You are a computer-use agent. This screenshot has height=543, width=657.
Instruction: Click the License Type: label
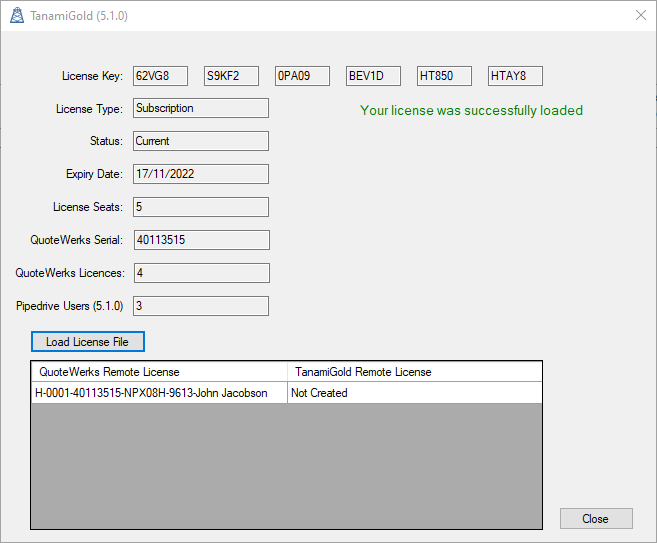(90, 109)
